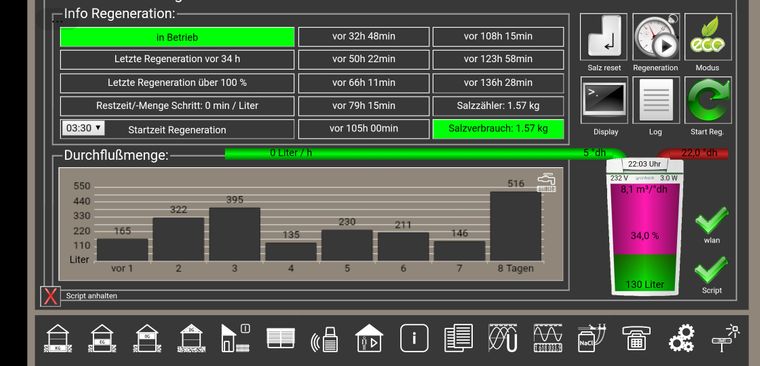The image size is (760, 366).
Task: Click the 516 bar for 8 Tagen
Action: coord(516,226)
